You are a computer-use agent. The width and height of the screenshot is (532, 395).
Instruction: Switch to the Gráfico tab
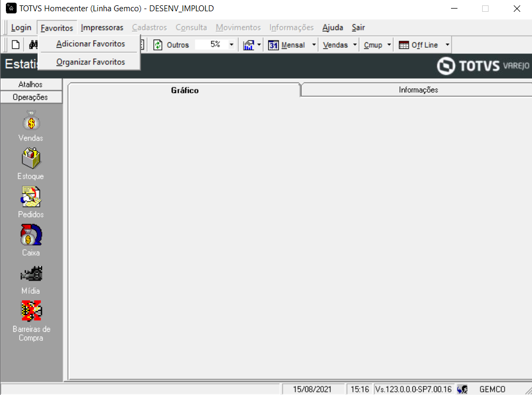(184, 90)
